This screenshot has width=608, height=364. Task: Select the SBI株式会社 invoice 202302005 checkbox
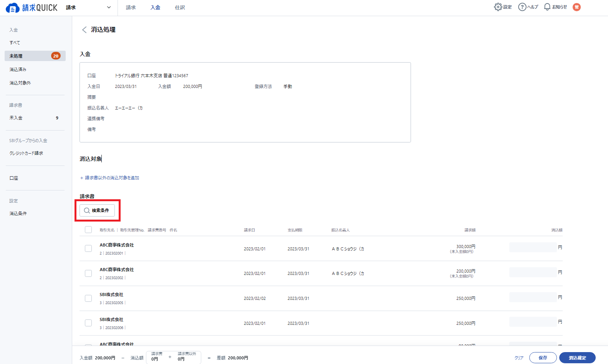[88, 298]
